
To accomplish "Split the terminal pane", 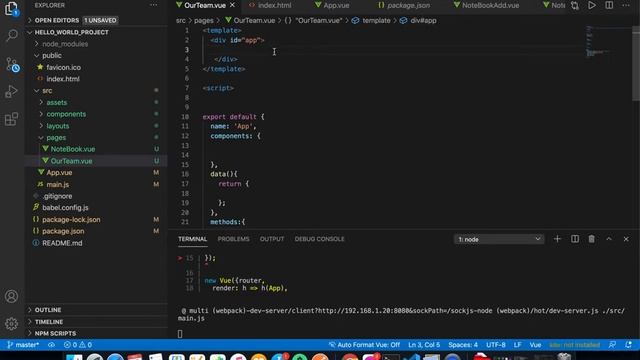I will point(575,239).
